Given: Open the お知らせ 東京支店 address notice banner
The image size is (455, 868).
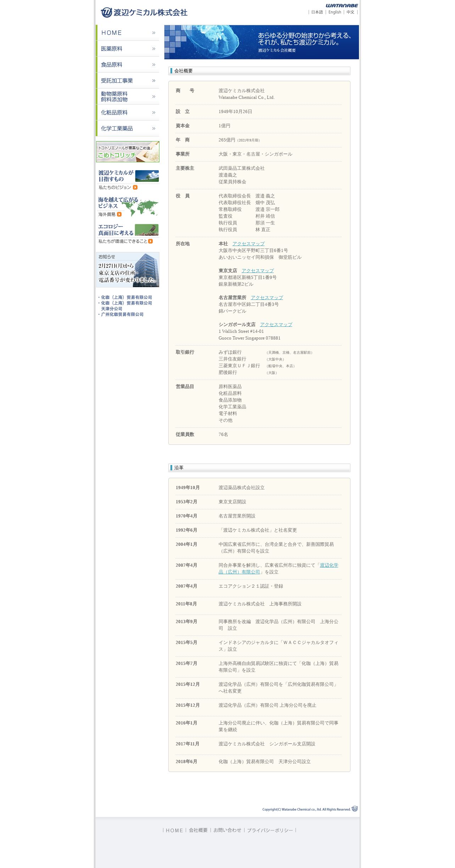Looking at the screenshot, I should click(128, 270).
